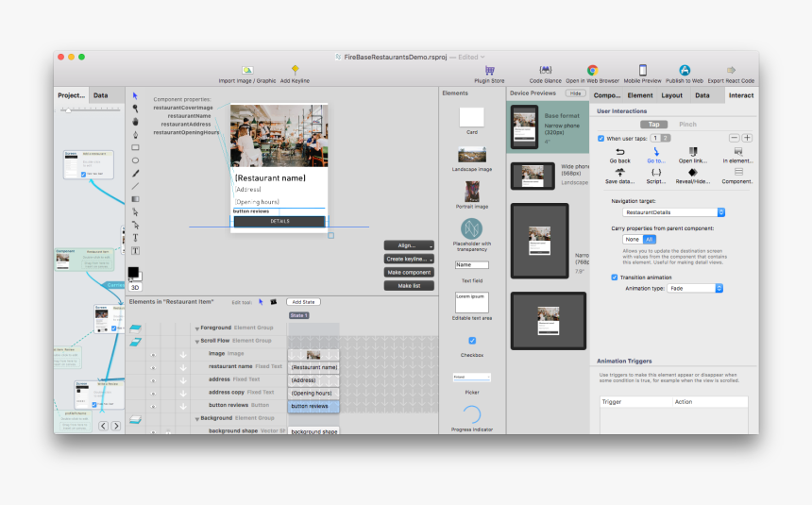Viewport: 812px width, 505px height.
Task: Toggle visibility of the restaurant name element
Action: (153, 366)
